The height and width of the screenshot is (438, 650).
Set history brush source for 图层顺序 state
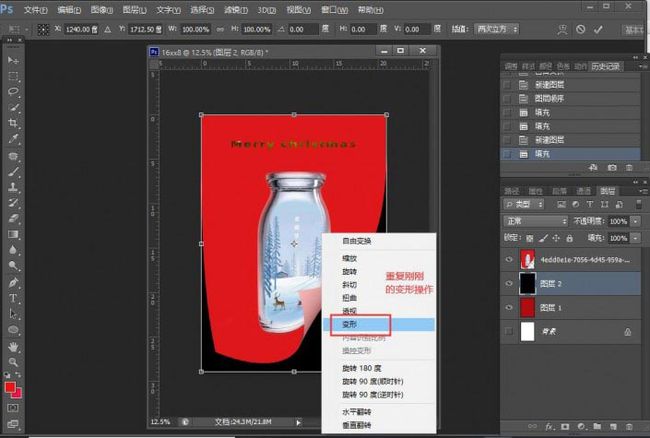click(507, 99)
